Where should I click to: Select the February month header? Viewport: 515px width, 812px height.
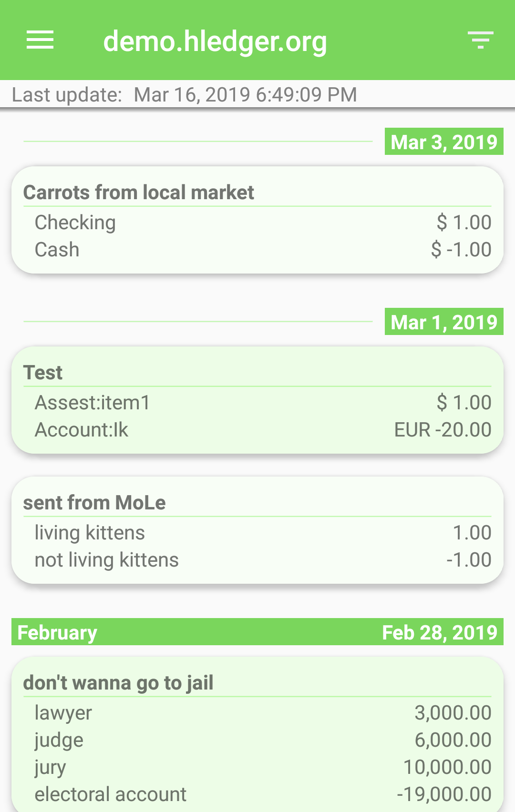[57, 632]
